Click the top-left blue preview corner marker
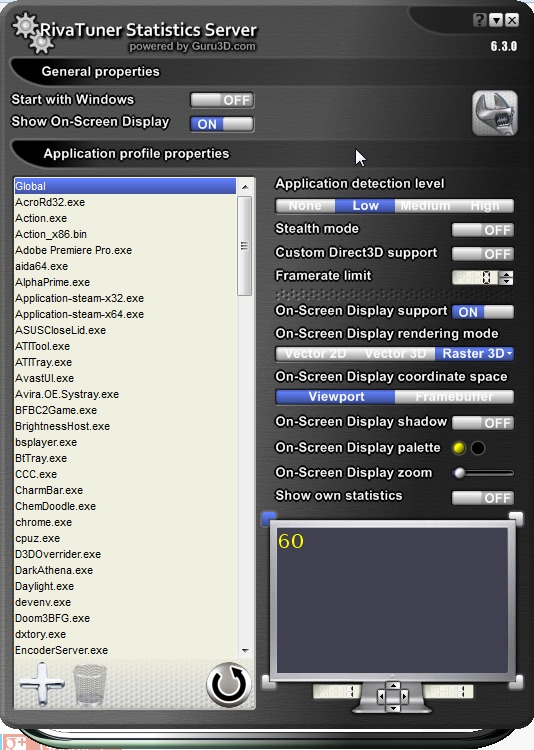Screen dimensions: 534x750 coord(269,518)
